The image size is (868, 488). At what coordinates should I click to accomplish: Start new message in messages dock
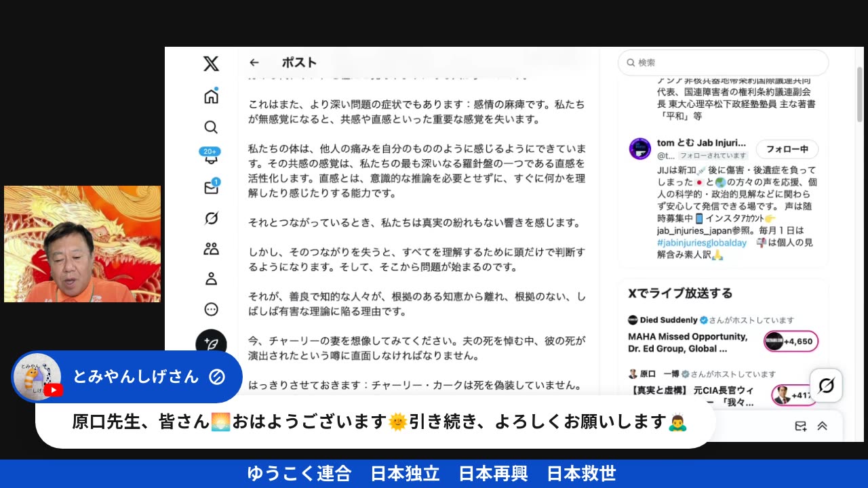coord(800,426)
